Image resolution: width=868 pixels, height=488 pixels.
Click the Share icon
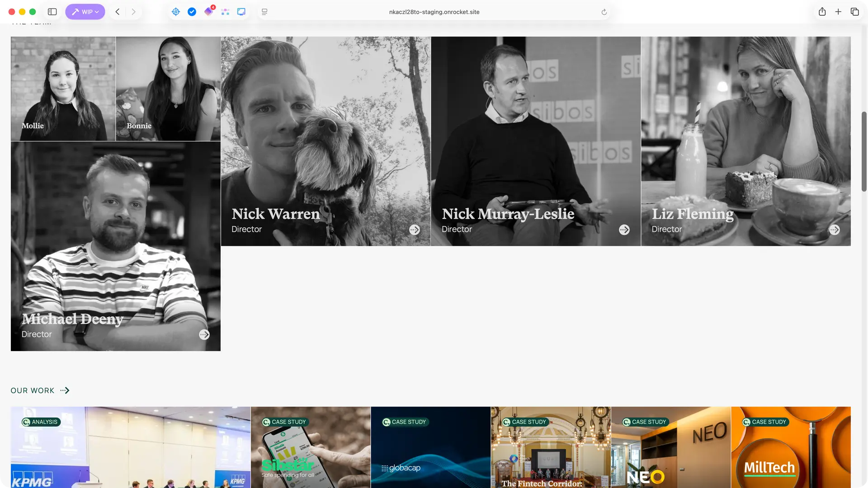tap(822, 12)
